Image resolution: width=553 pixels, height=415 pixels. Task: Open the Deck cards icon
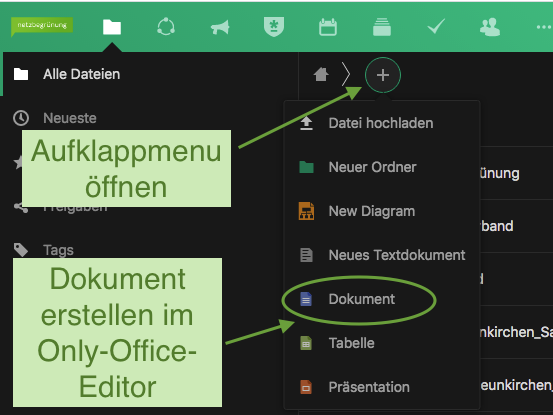[x=382, y=27]
